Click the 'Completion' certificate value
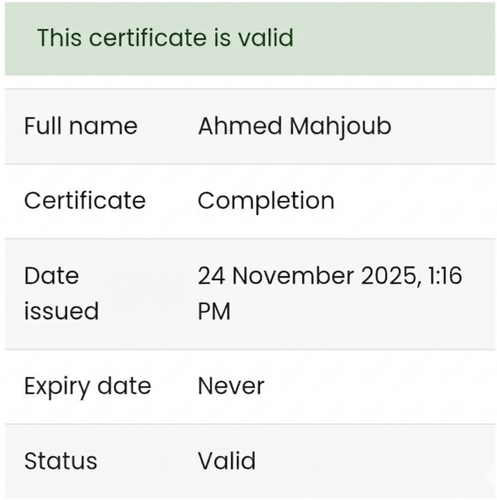Viewport: 497px width, 500px height. tap(266, 202)
